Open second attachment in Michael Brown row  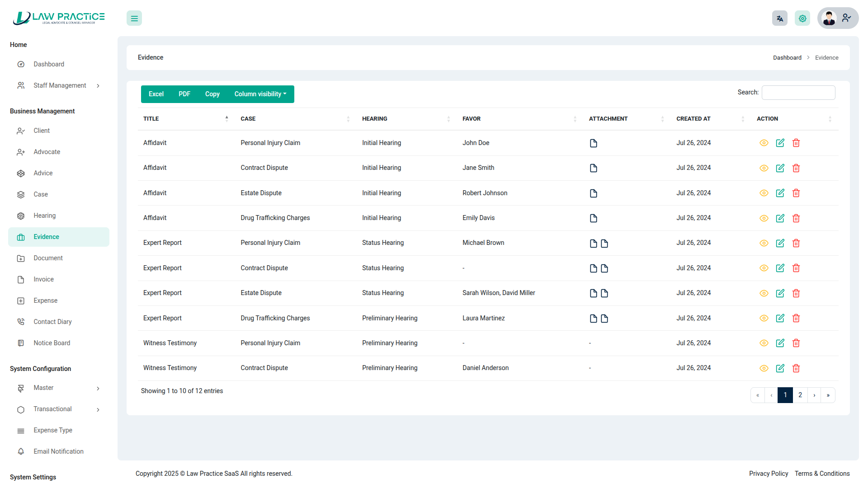(x=604, y=244)
